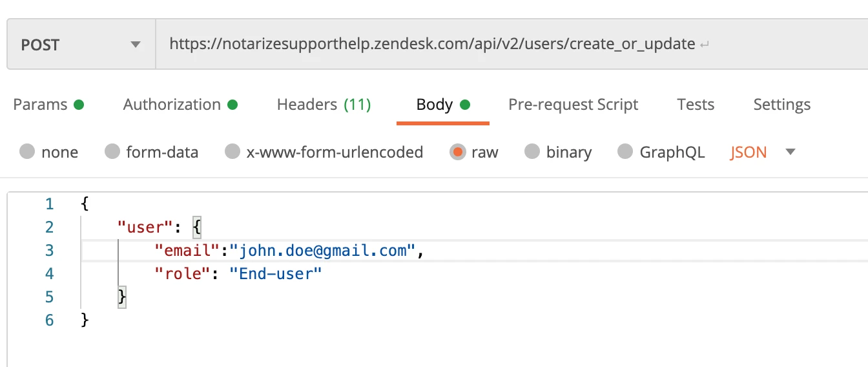Select the Body tab
The width and height of the screenshot is (868, 367).
(x=435, y=105)
